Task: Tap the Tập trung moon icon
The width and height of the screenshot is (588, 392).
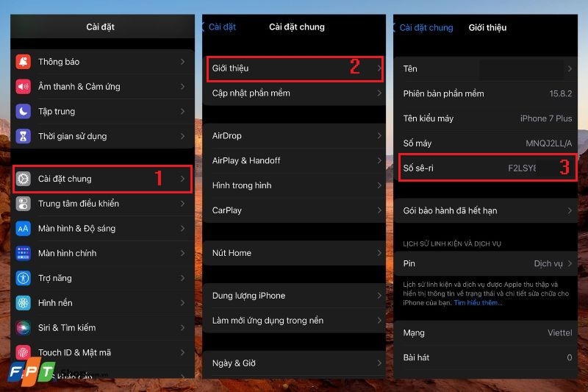Action: pyautogui.click(x=24, y=111)
